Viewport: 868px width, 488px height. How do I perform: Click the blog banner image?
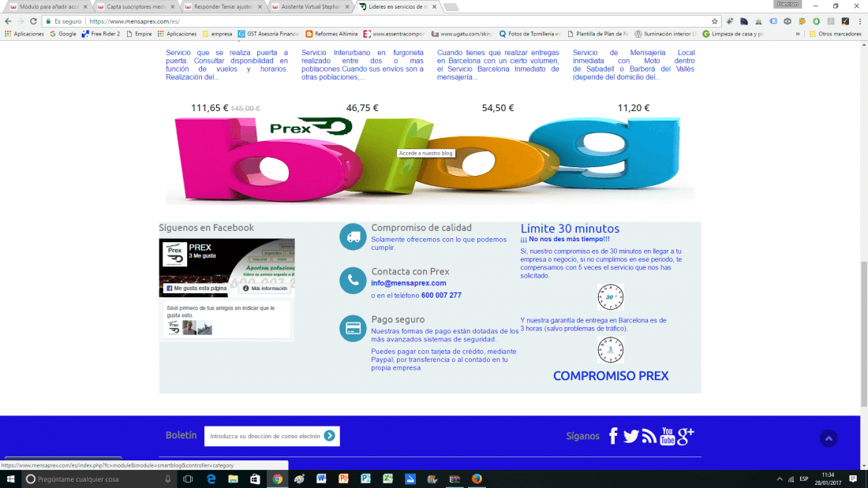(x=430, y=159)
